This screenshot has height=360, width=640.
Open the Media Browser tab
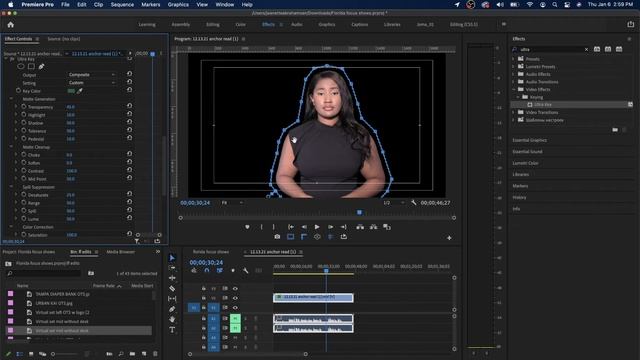pos(120,252)
